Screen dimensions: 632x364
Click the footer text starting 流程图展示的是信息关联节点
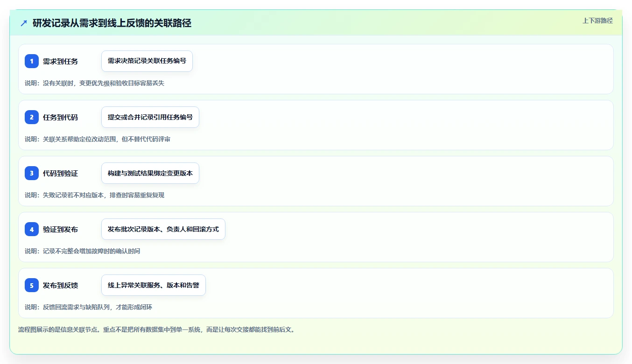pos(156,329)
